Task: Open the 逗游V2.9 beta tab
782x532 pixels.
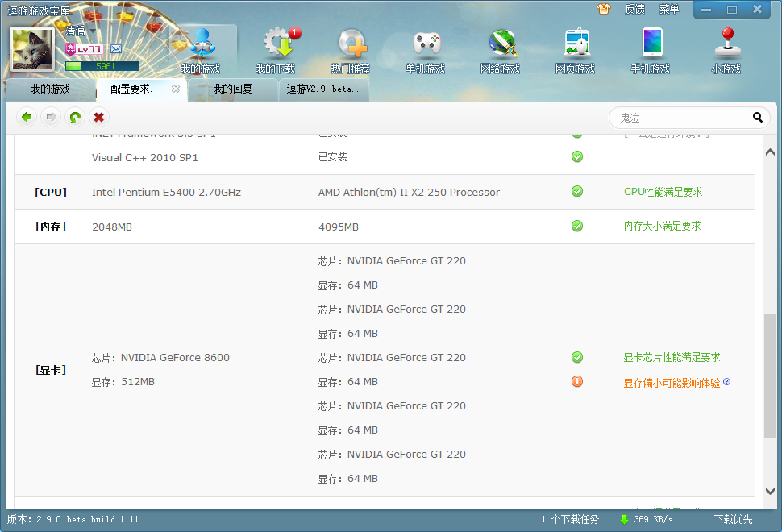Action: [x=323, y=89]
